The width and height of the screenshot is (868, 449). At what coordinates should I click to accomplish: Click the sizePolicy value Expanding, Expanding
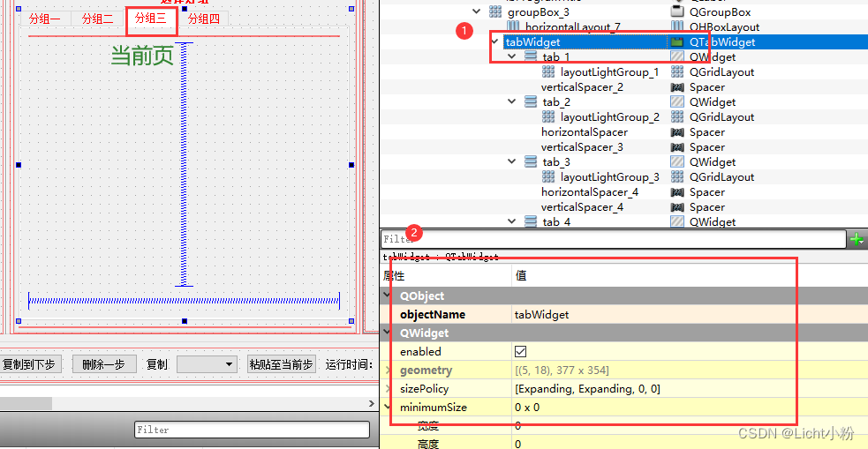pos(587,389)
